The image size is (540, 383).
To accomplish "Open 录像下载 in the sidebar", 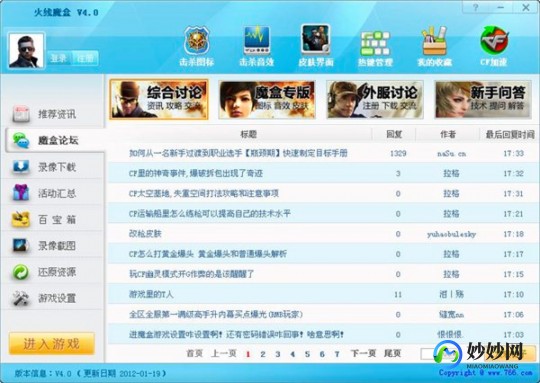I will click(52, 167).
